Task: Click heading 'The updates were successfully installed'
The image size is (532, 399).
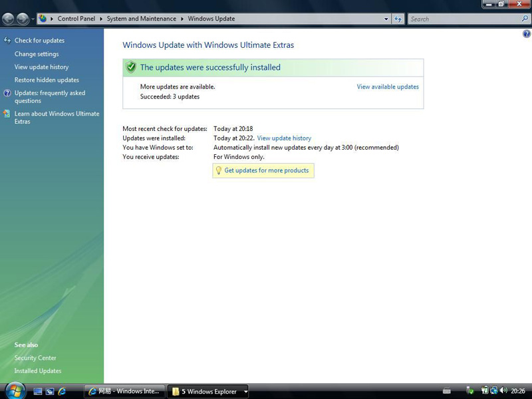Action: click(x=210, y=67)
